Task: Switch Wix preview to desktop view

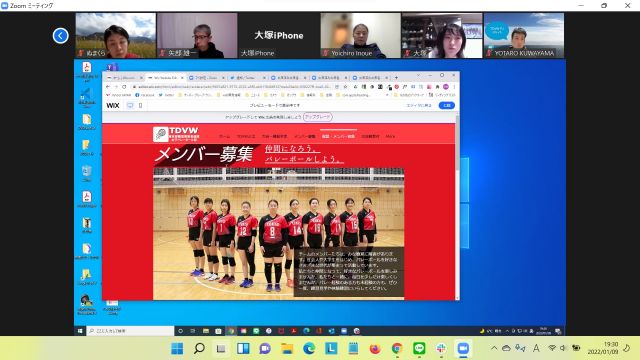Action: 130,105
